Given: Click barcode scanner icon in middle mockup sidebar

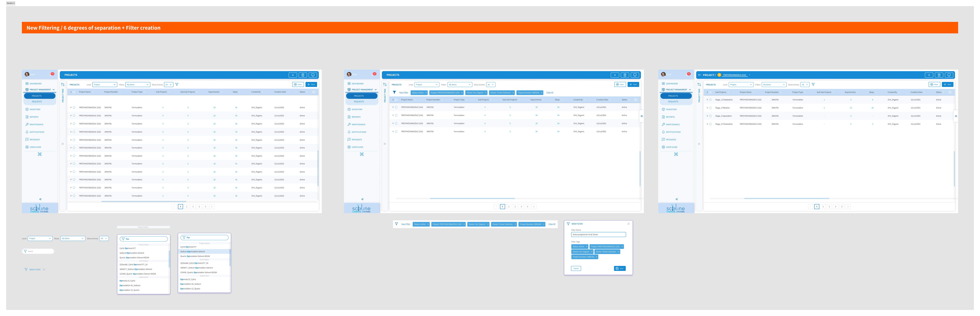Looking at the screenshot, I should (x=362, y=154).
